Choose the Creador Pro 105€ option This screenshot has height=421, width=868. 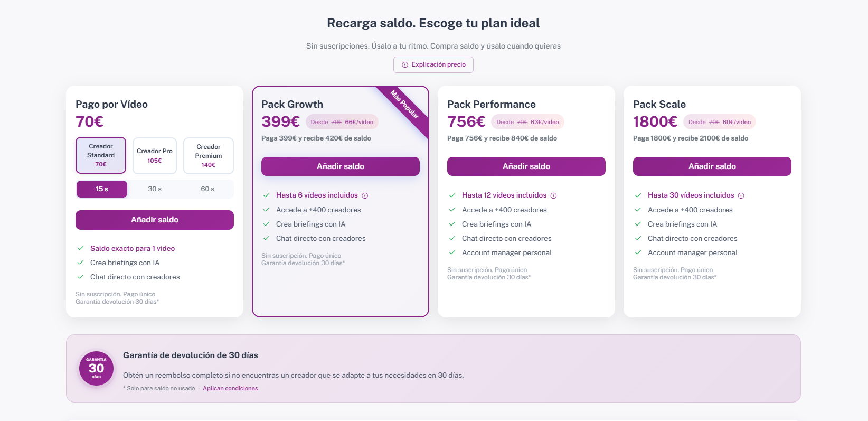(x=155, y=155)
